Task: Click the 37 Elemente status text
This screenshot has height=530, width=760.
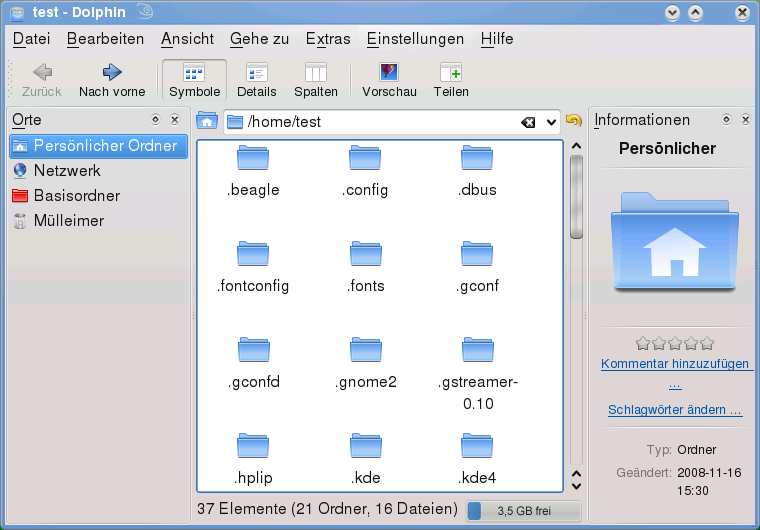Action: (327, 509)
